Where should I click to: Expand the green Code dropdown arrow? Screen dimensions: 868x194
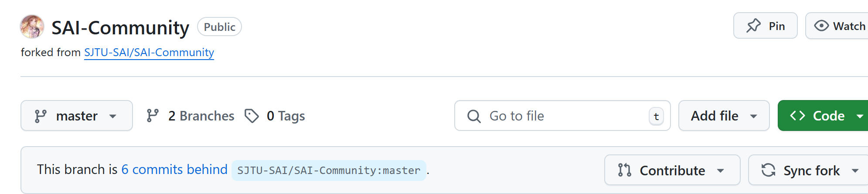coord(860,116)
